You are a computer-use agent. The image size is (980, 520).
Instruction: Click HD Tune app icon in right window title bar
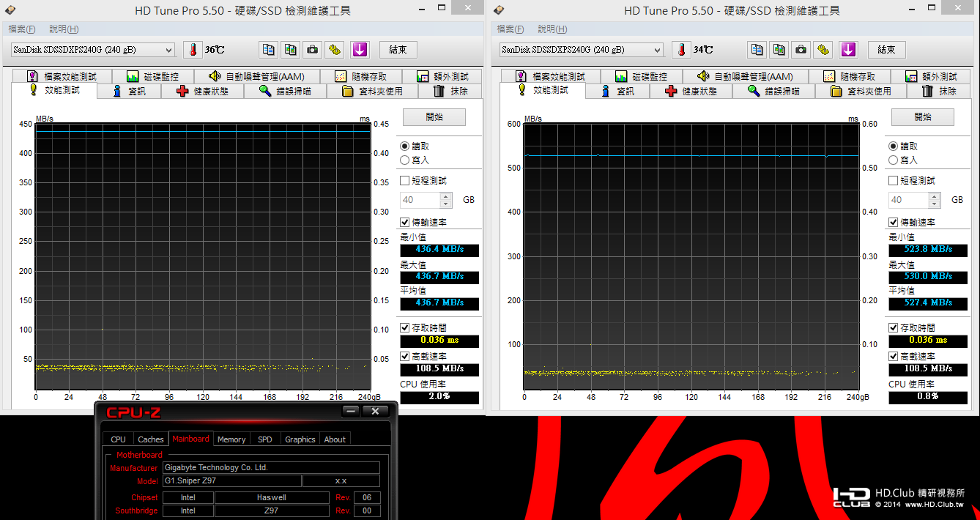499,10
